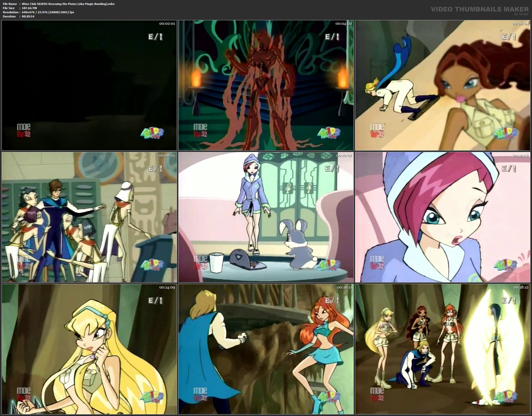Screen dimensions: 532x416
Task: Click the 00:14:09 blonde girl thumbnail
Action: [x=89, y=349]
